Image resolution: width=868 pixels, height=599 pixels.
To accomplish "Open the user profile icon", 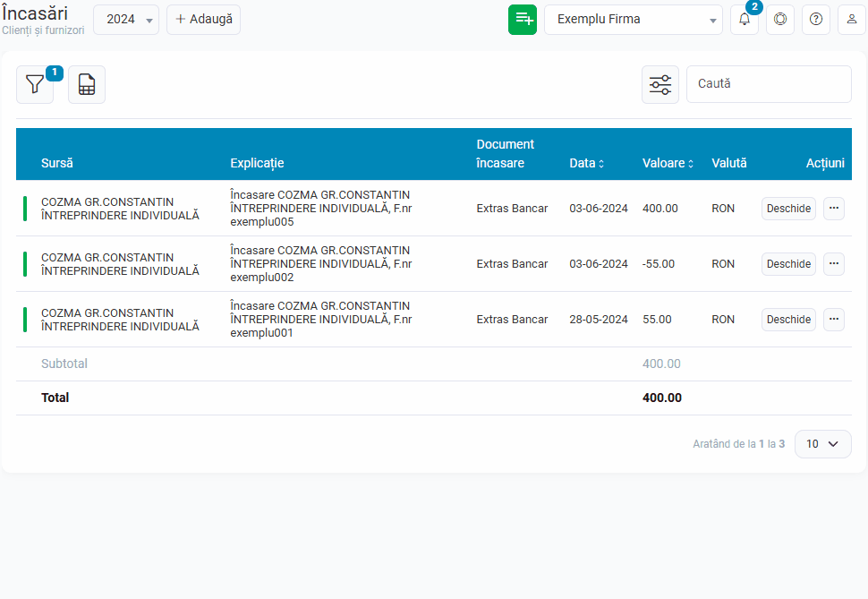I will tap(852, 20).
